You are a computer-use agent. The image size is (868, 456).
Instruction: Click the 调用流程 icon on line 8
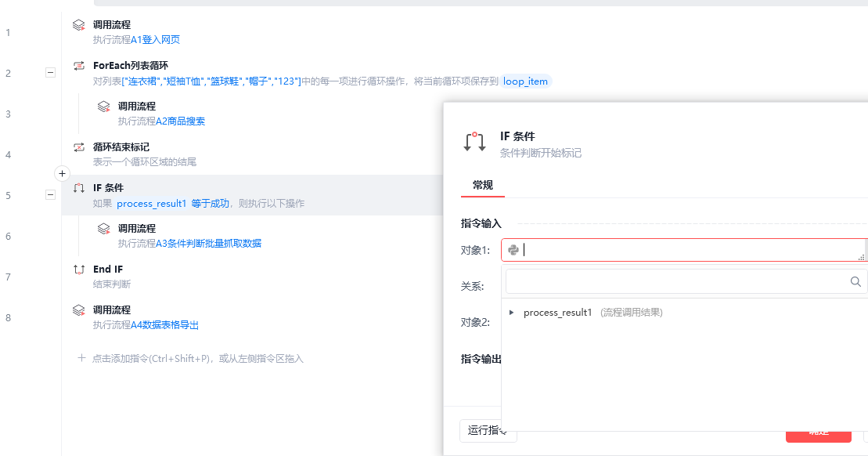pyautogui.click(x=79, y=310)
